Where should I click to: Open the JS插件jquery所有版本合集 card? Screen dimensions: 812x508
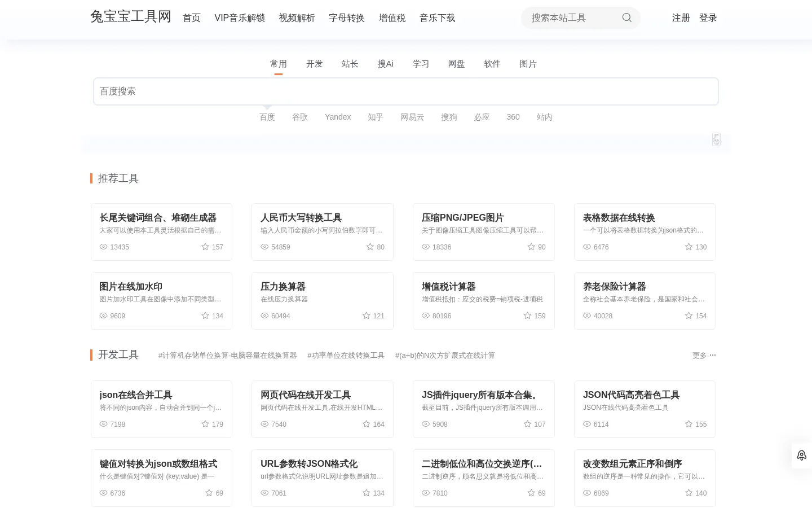pos(484,409)
